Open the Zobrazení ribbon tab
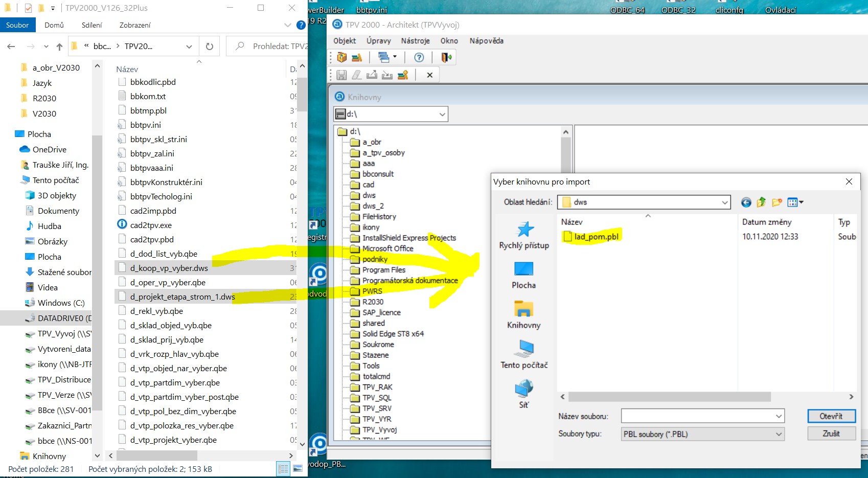This screenshot has height=478, width=868. (x=135, y=25)
